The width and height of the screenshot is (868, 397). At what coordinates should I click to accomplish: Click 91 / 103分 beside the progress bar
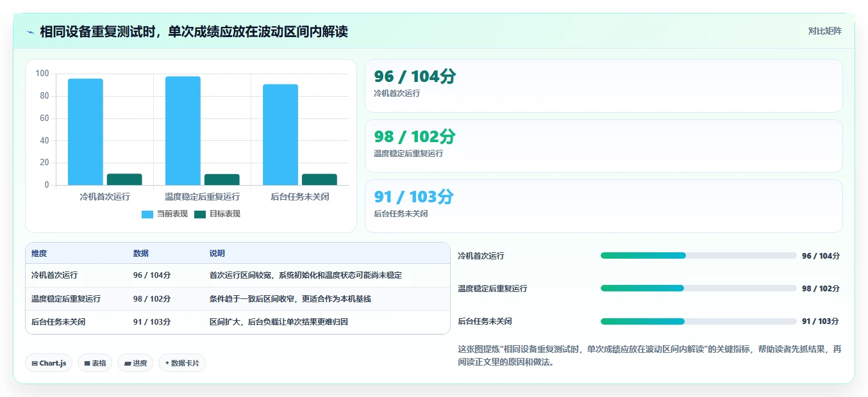pyautogui.click(x=820, y=321)
